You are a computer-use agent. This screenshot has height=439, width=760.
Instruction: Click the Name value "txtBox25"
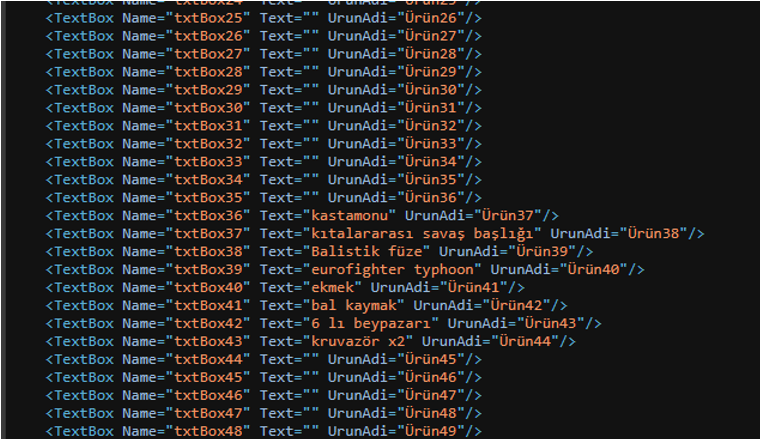coord(208,18)
